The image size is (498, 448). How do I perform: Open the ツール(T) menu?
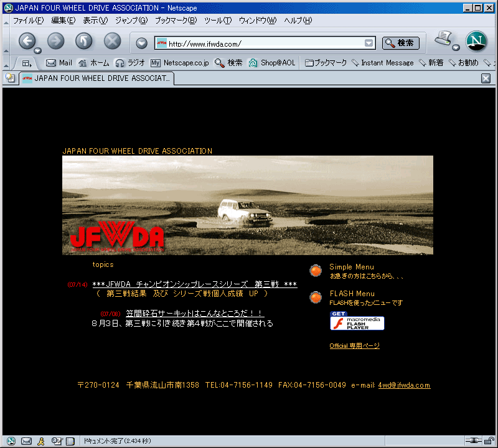[218, 21]
